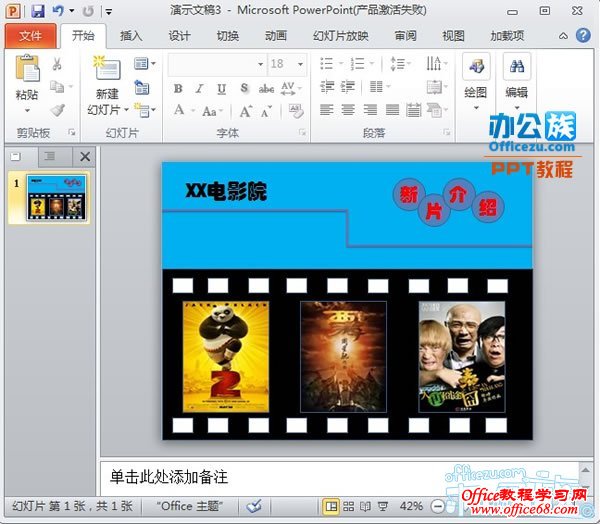
Task: Open the File (文件) menu button
Action: click(30, 36)
